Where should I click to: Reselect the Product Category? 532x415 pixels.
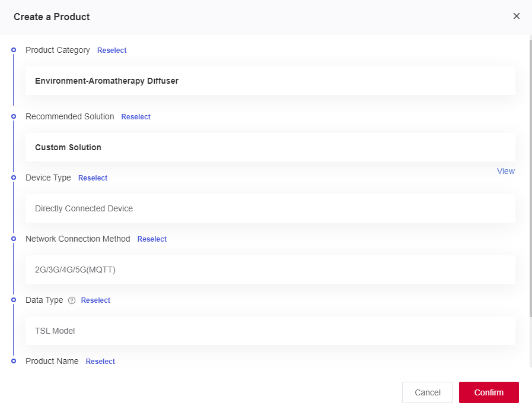112,50
